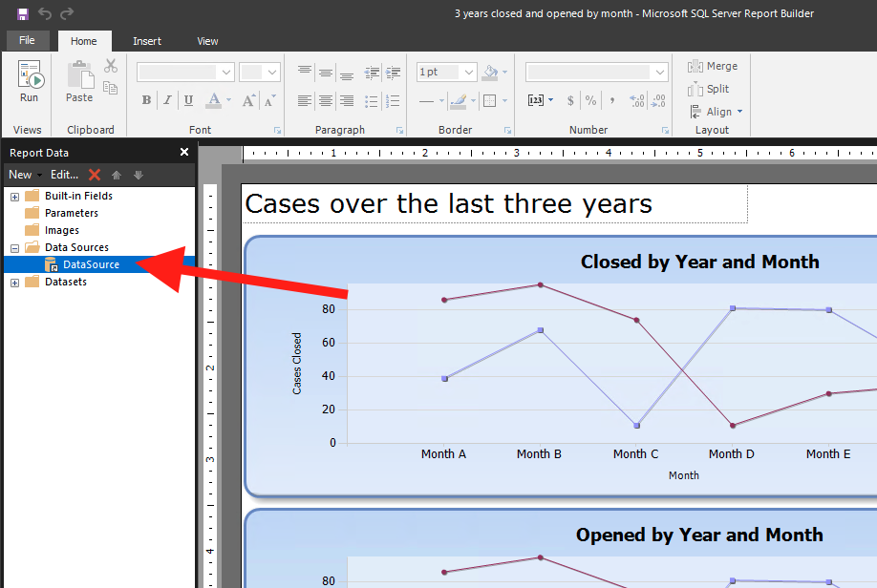Viewport: 877px width, 588px height.
Task: Open the File menu
Action: tap(27, 41)
